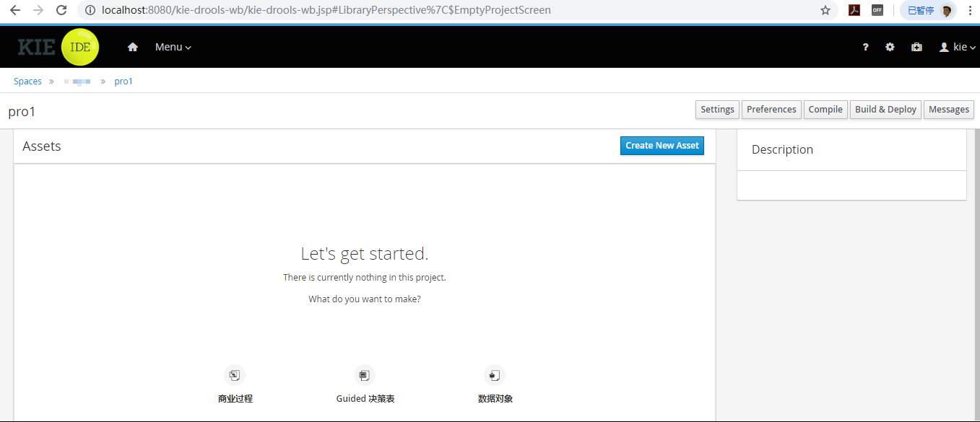Select the 商业过程 business process icon
The width and height of the screenshot is (980, 422).
(x=235, y=375)
